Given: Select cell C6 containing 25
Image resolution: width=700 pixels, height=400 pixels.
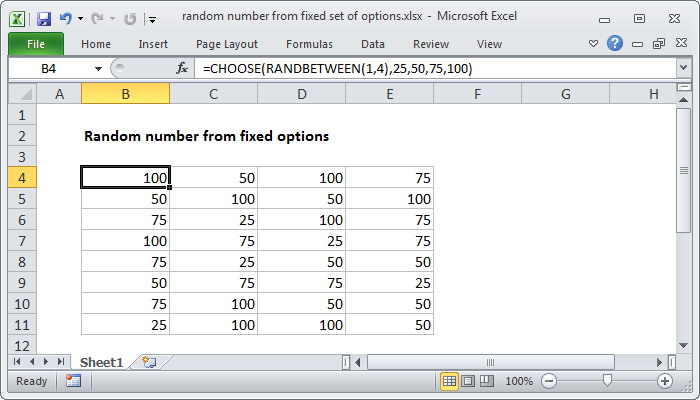Looking at the screenshot, I should coord(213,220).
